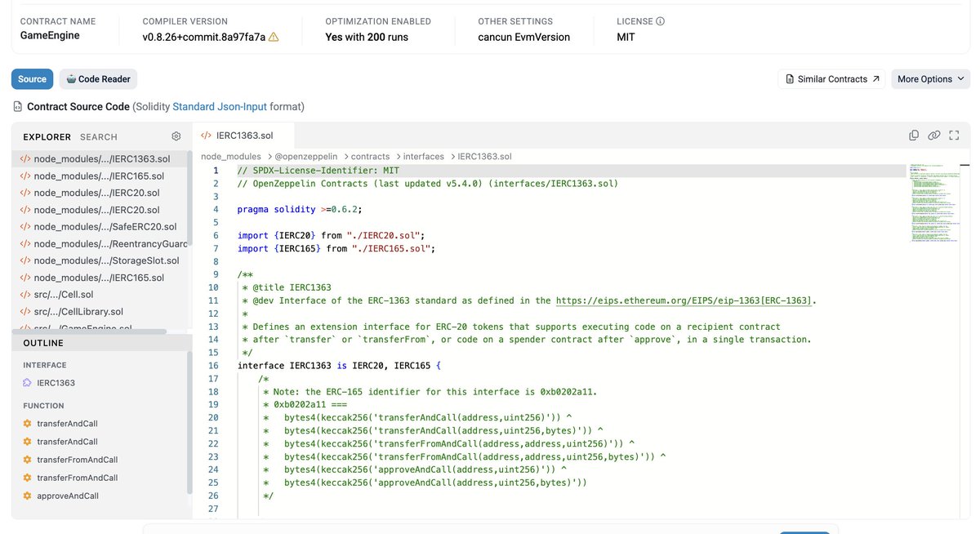Switch to the SEARCH panel tab
Image resolution: width=980 pixels, height=534 pixels.
pos(99,137)
